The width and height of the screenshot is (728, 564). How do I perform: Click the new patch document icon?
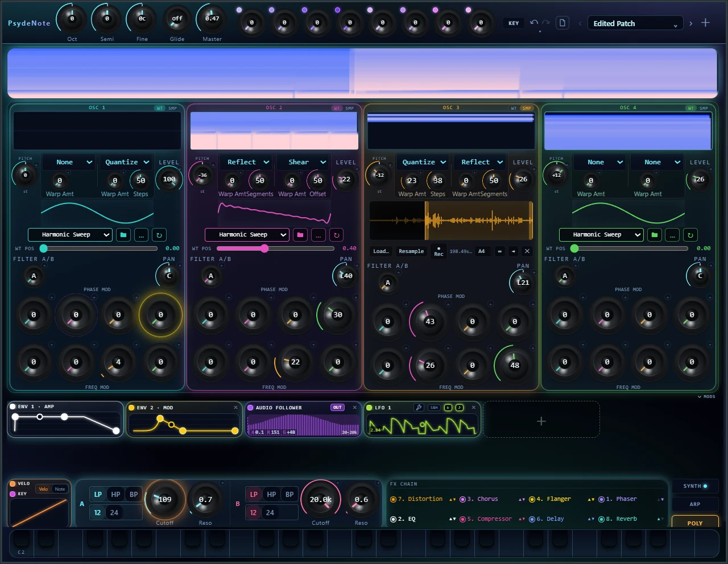coord(562,23)
